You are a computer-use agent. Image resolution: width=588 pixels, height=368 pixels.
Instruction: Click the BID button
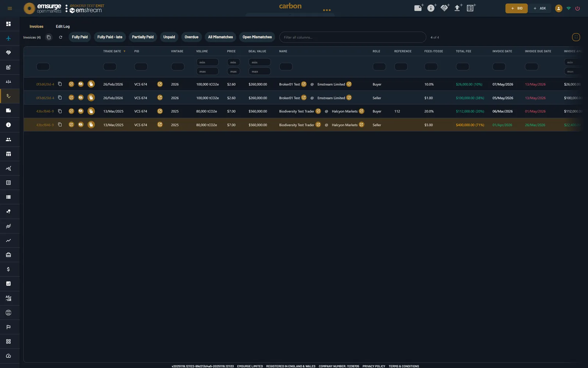click(516, 8)
